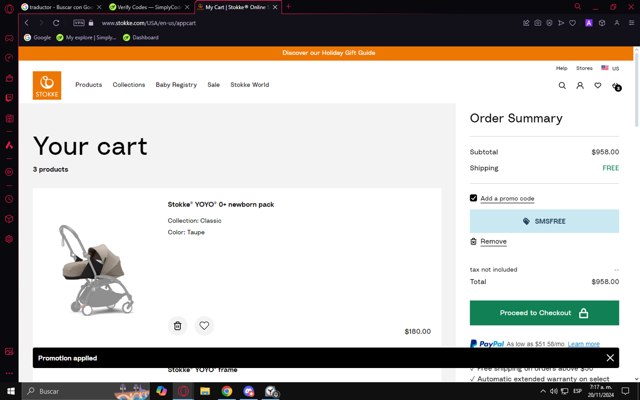Open the browser profile icon in toolbar
The image size is (640, 400).
617,23
